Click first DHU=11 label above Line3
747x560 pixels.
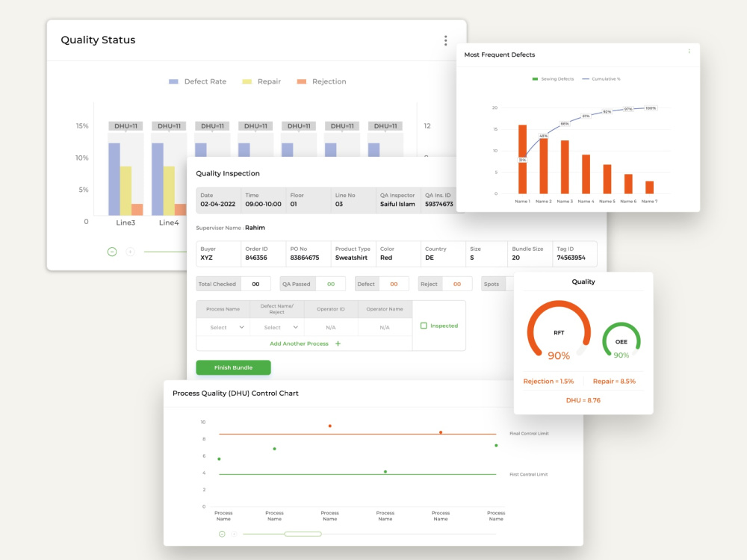(125, 126)
